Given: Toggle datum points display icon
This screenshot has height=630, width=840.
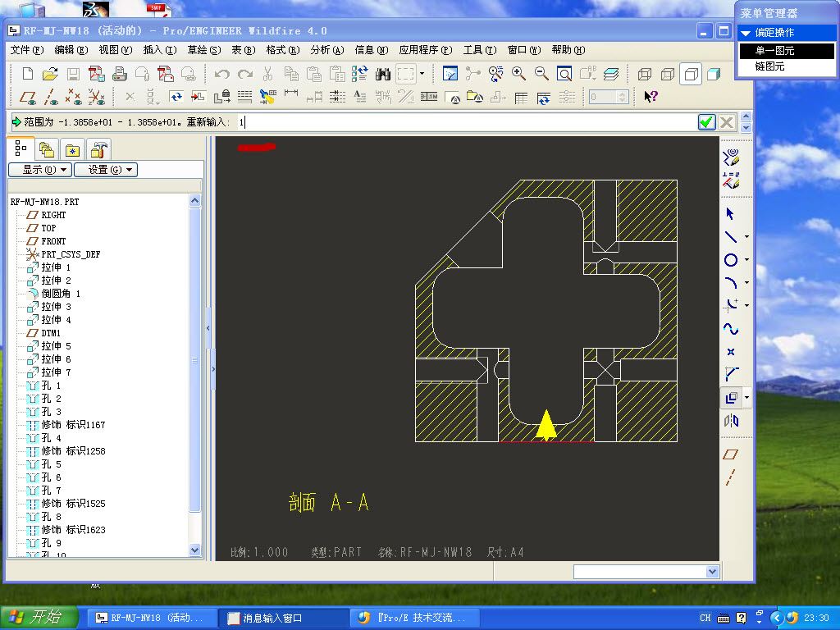Looking at the screenshot, I should [x=73, y=98].
